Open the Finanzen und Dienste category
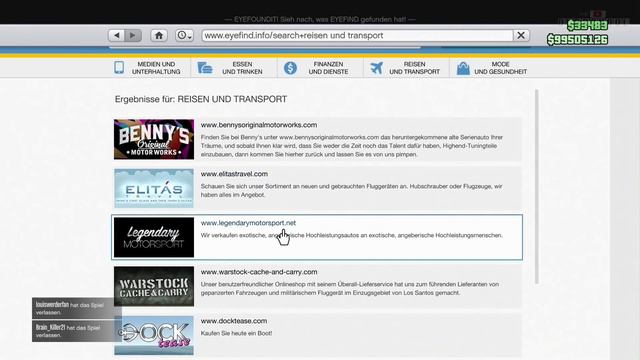Viewport: 640px width, 360px height. (x=320, y=68)
